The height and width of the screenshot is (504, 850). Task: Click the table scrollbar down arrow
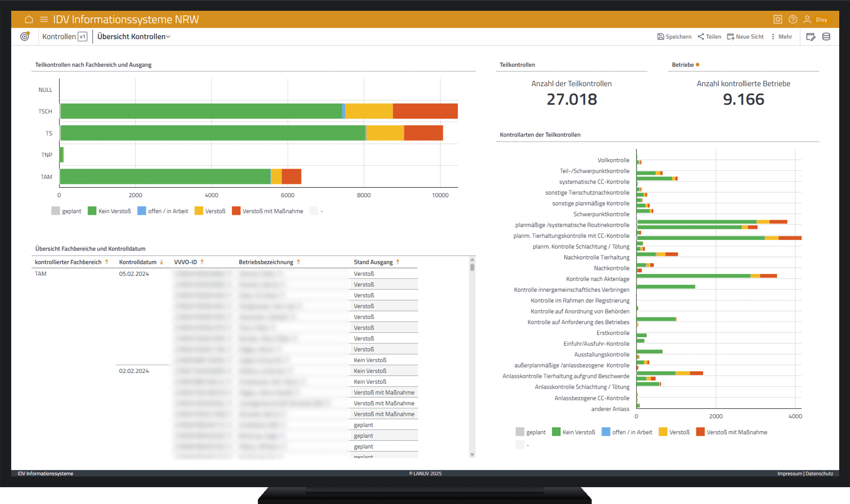(472, 455)
